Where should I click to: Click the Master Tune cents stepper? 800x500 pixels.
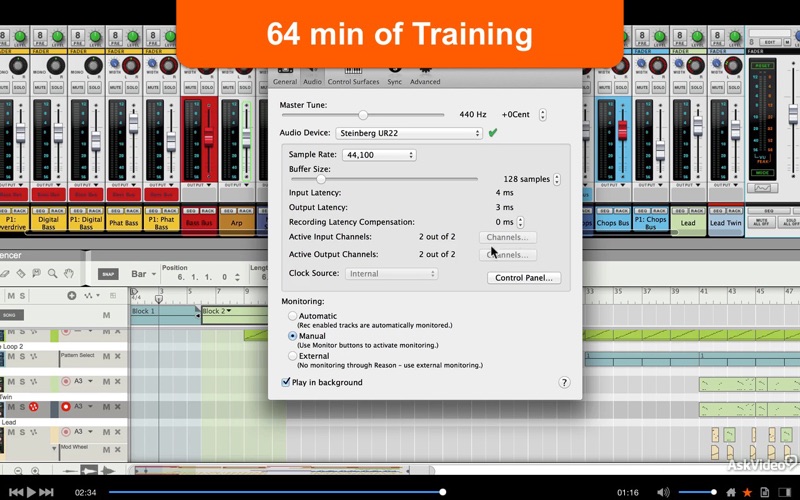point(543,115)
